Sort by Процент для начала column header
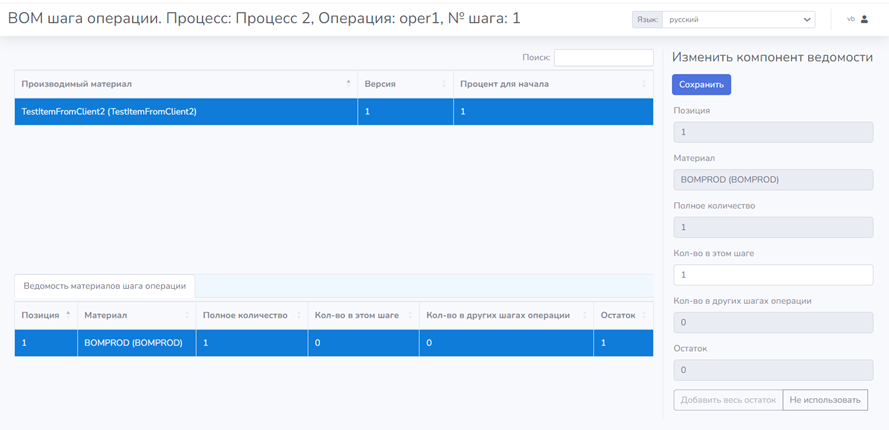The width and height of the screenshot is (889, 430). [553, 84]
